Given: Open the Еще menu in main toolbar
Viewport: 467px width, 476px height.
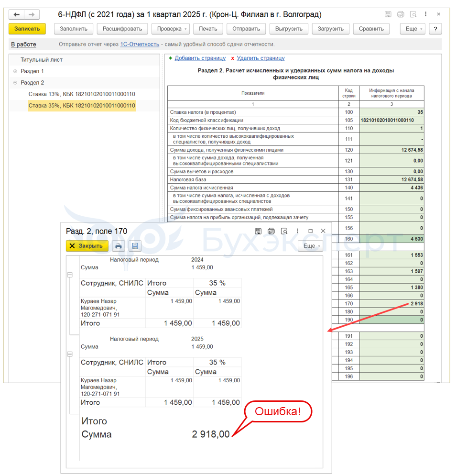Looking at the screenshot, I should coord(413,29).
